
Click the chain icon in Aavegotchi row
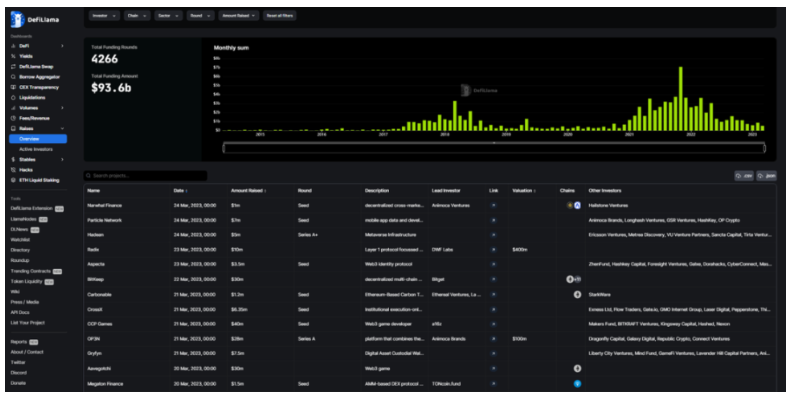point(577,369)
